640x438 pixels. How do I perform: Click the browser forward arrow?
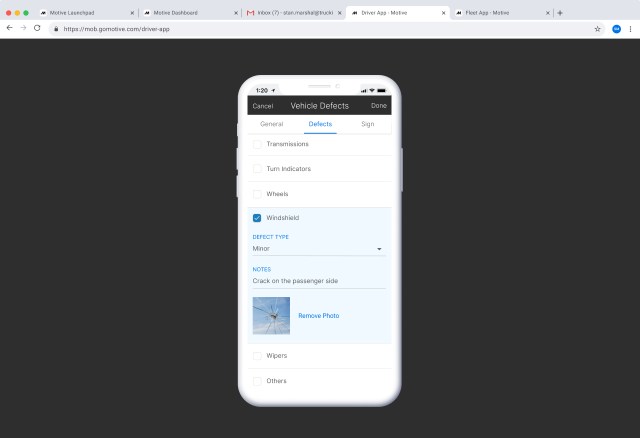23,28
